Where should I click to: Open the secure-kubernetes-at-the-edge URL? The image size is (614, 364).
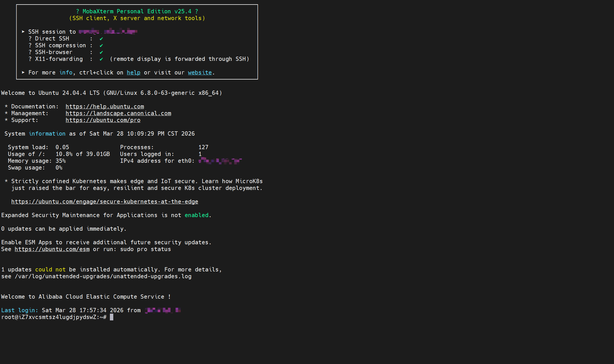pyautogui.click(x=105, y=202)
